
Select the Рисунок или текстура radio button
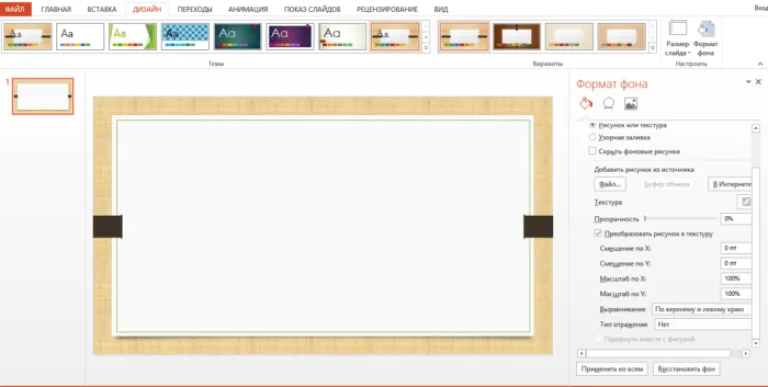[x=592, y=125]
